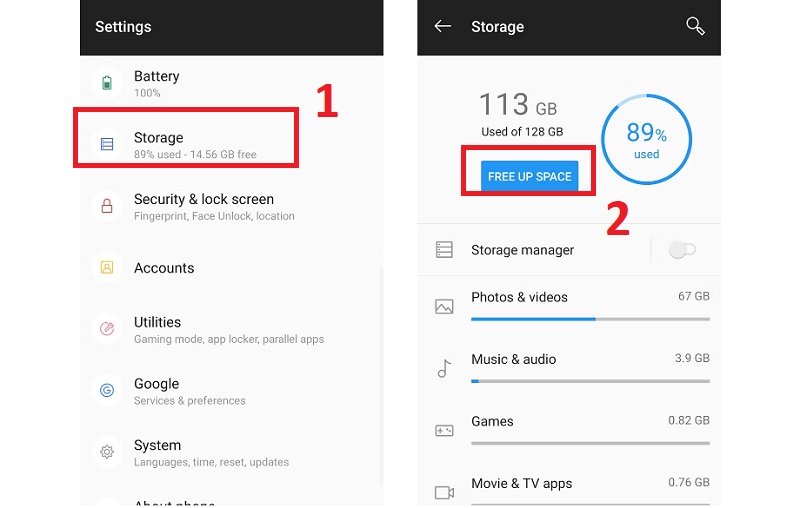Screen dimensions: 800x508
Task: Tap the Storage icon in Settings list
Action: [x=107, y=144]
